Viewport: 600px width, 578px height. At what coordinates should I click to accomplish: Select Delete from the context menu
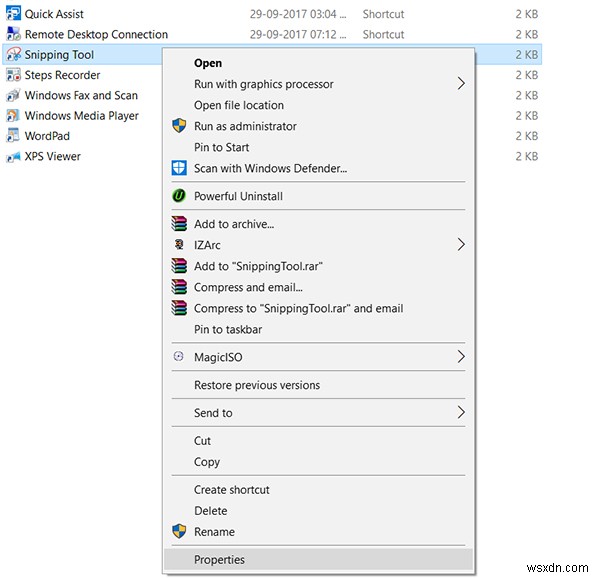318,511
